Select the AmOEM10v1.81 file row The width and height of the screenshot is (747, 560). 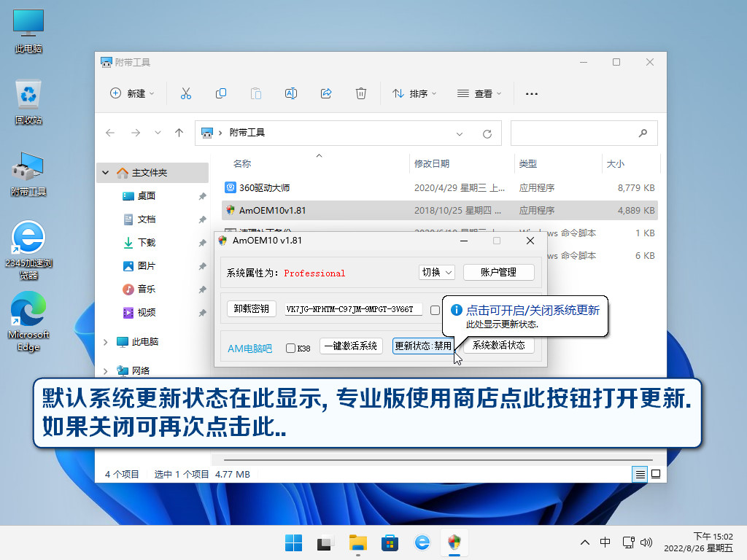pyautogui.click(x=440, y=211)
